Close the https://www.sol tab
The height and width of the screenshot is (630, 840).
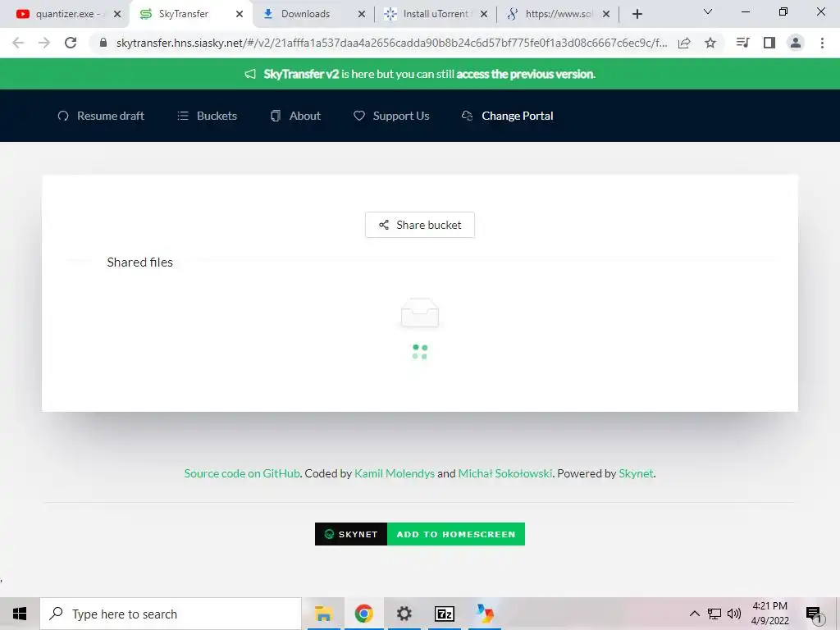[x=606, y=14]
